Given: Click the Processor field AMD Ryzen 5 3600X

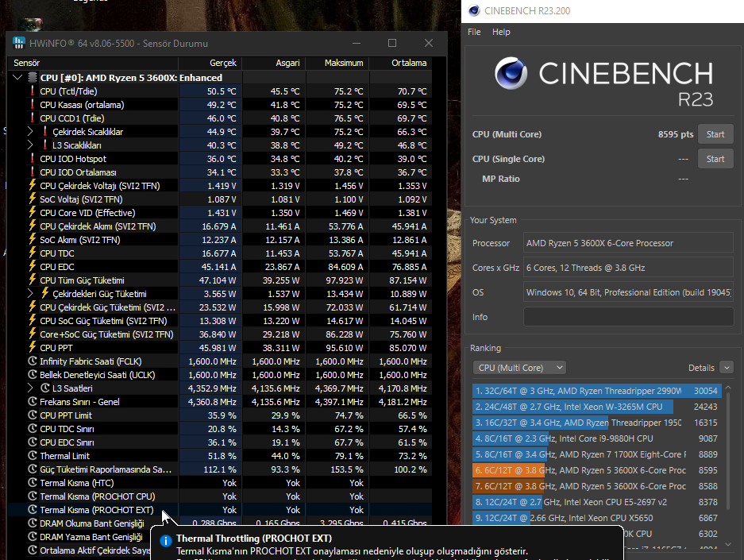Looking at the screenshot, I should [x=628, y=243].
